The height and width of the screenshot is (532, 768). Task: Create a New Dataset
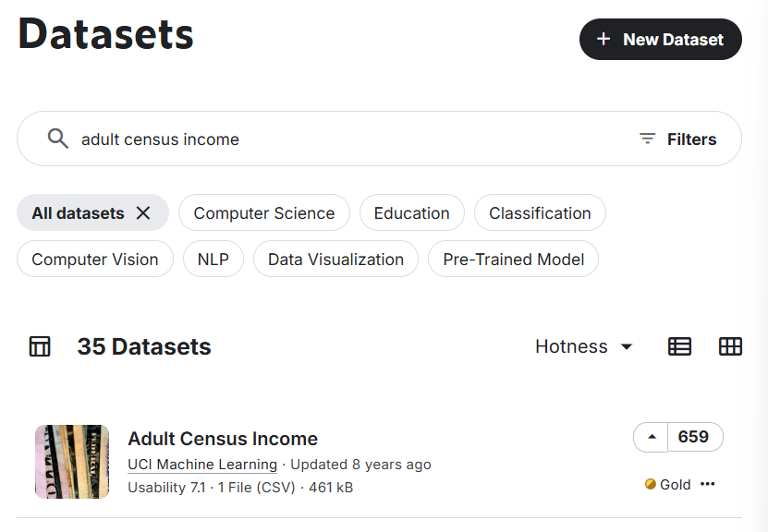[x=660, y=40]
